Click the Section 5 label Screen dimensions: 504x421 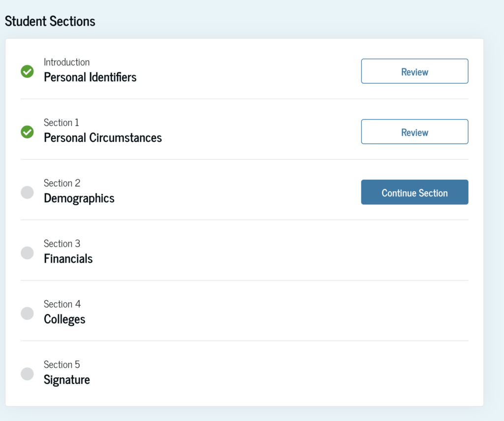(x=62, y=364)
